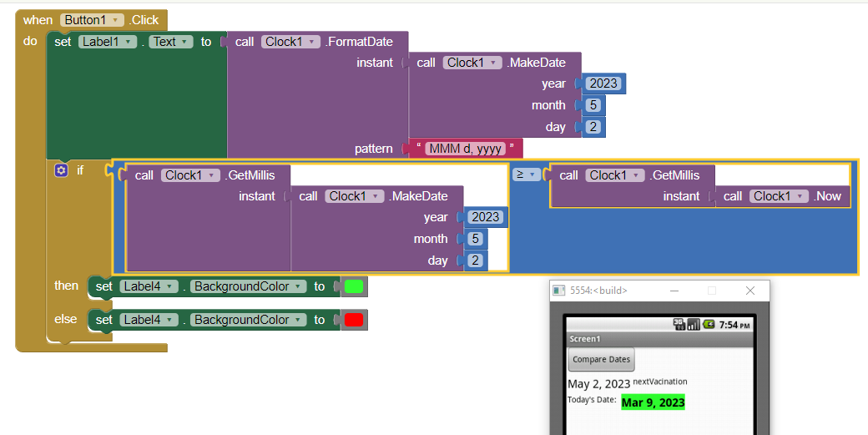Click the emulator window title bar icon
The image size is (868, 435).
coord(559,291)
